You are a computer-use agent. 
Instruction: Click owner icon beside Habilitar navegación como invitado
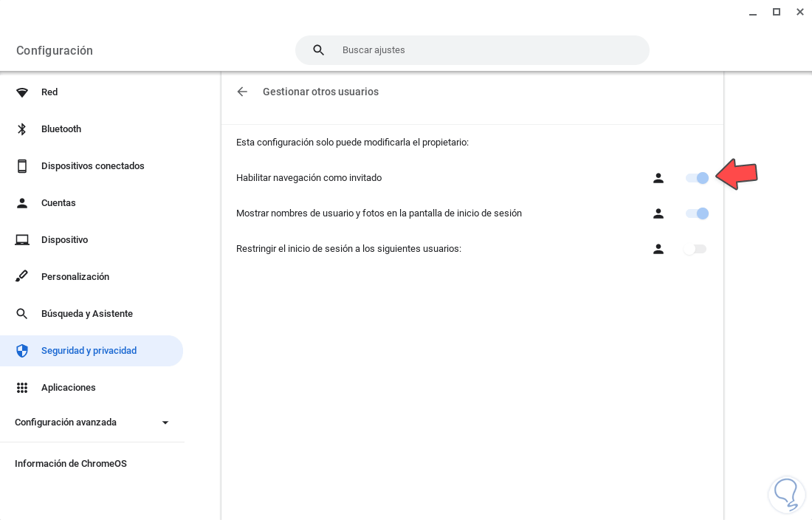658,178
